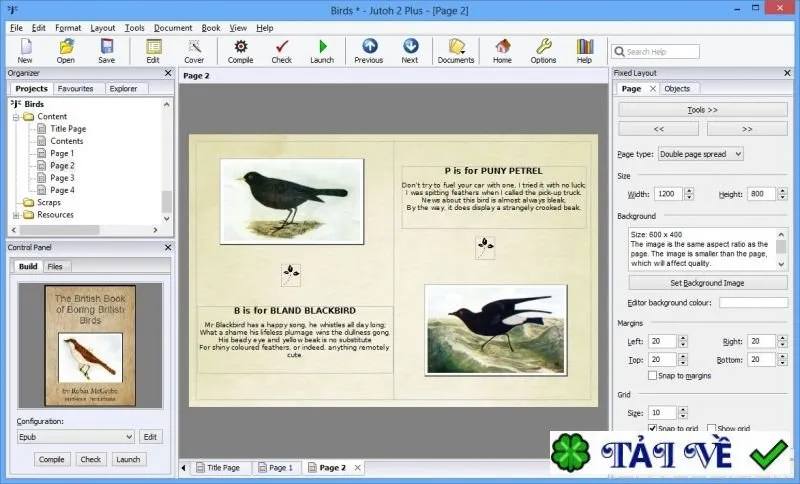The image size is (800, 484).
Task: Open Help with the books icon
Action: tap(584, 52)
